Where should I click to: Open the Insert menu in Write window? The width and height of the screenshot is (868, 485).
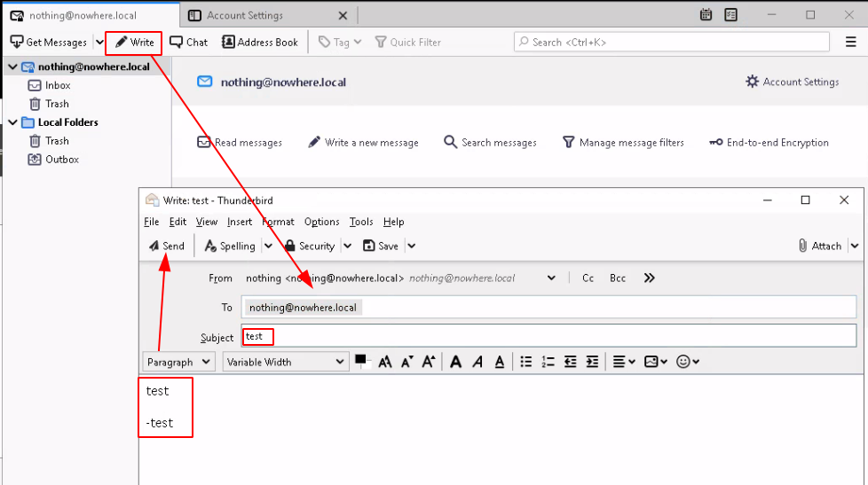[239, 222]
